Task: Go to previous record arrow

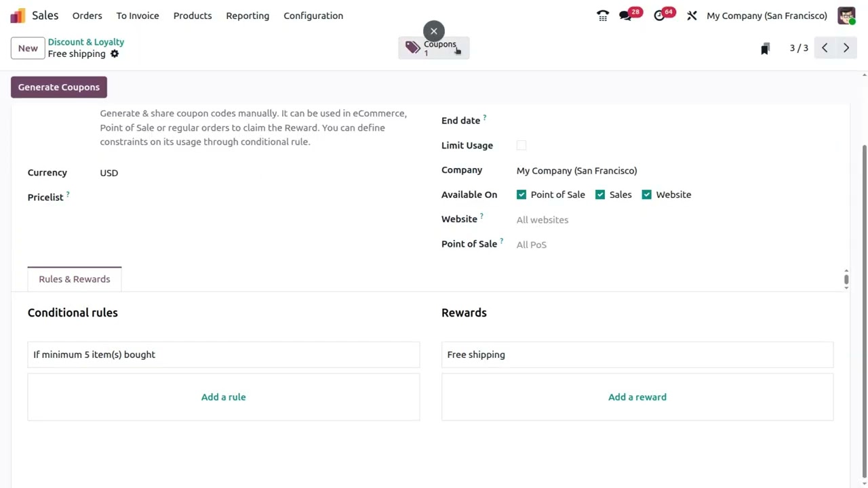Action: pos(825,48)
